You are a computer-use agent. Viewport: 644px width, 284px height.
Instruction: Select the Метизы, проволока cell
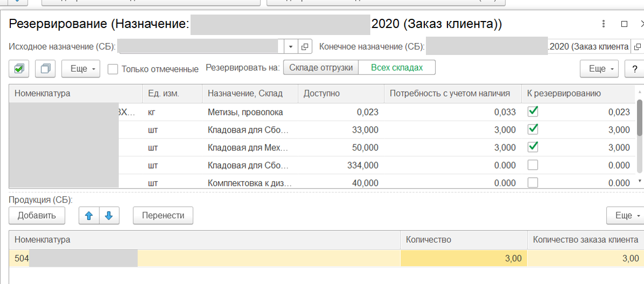(x=250, y=112)
